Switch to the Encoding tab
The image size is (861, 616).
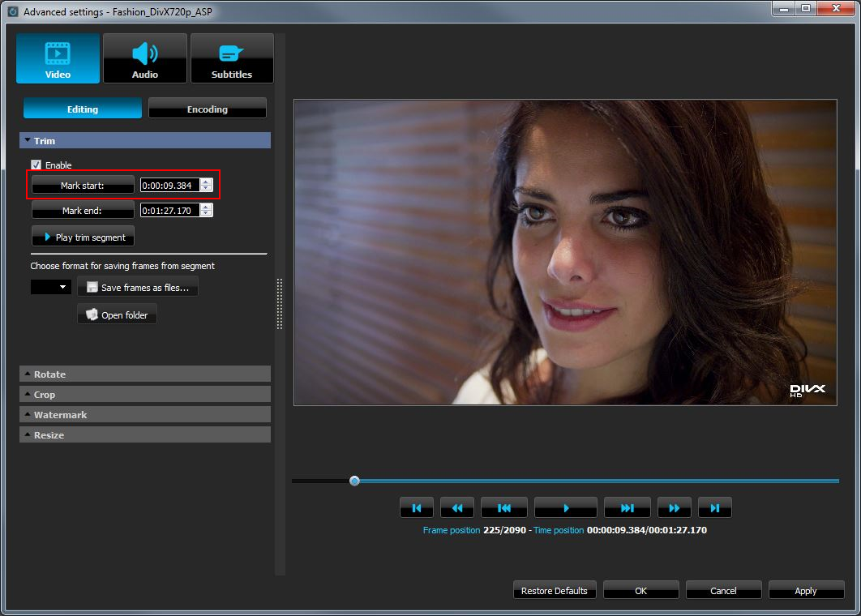(207, 108)
